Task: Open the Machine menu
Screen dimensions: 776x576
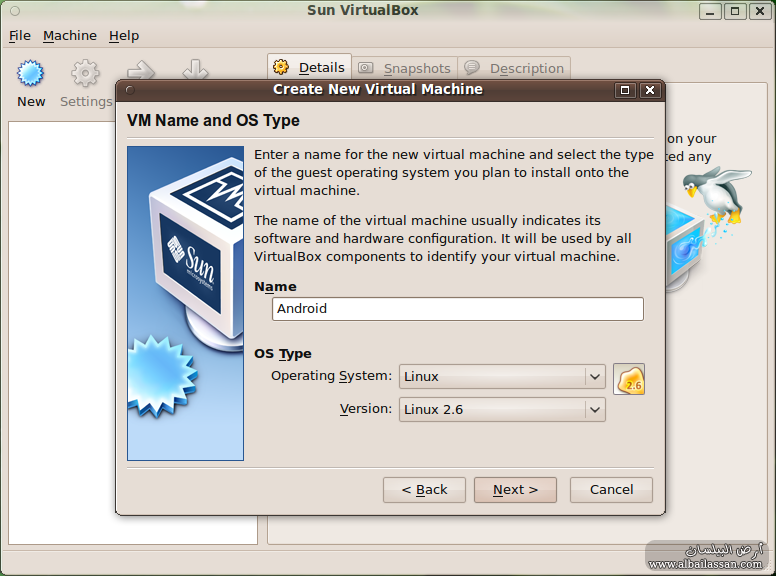Action: click(70, 36)
